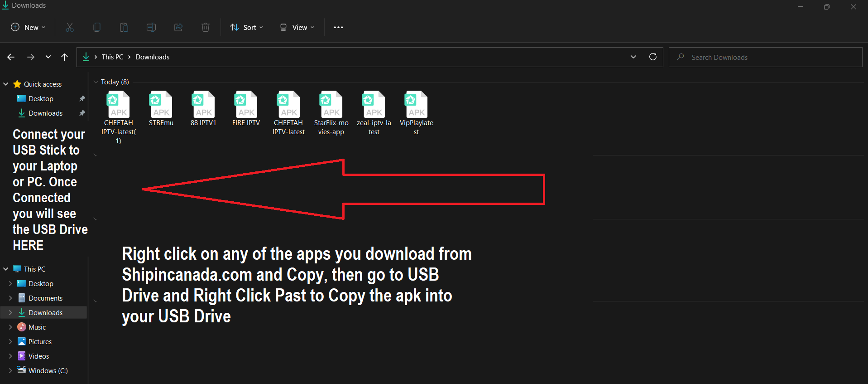Expand the chevron before This PC breadcrumb
Image resolution: width=868 pixels, height=384 pixels.
click(96, 57)
